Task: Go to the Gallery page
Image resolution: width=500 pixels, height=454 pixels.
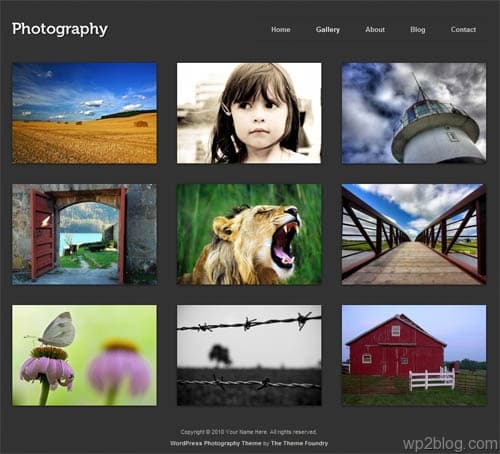Action: (x=328, y=30)
